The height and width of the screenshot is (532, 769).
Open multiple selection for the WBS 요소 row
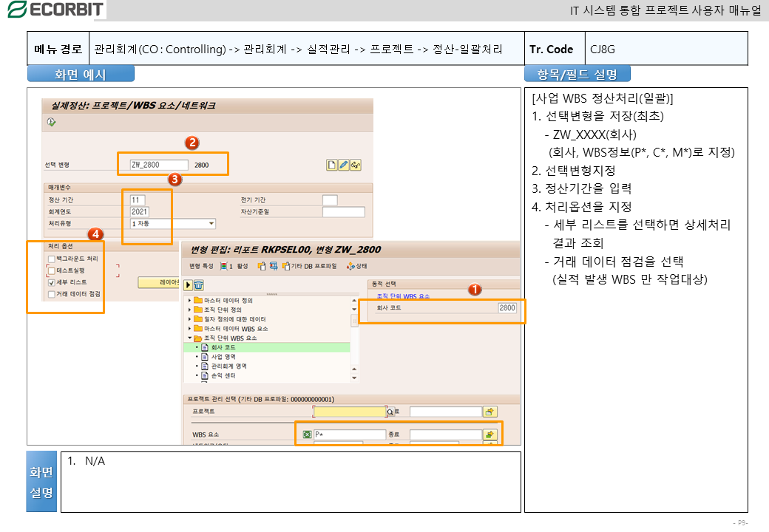490,434
